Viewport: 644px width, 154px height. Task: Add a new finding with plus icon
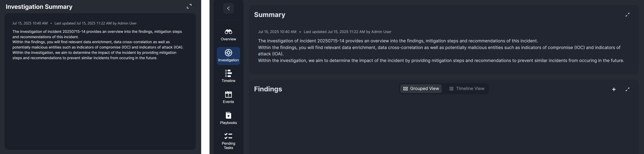pyautogui.click(x=614, y=89)
